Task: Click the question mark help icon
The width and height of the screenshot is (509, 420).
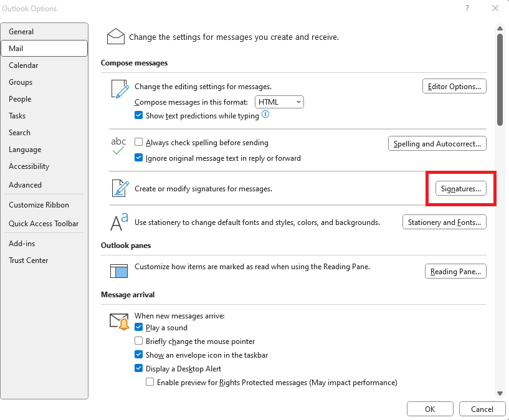Action: (x=467, y=8)
